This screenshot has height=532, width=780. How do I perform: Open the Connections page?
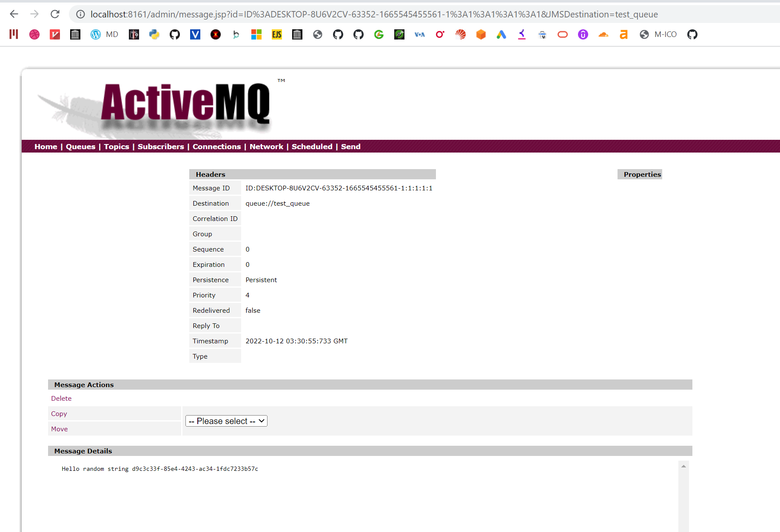point(216,147)
